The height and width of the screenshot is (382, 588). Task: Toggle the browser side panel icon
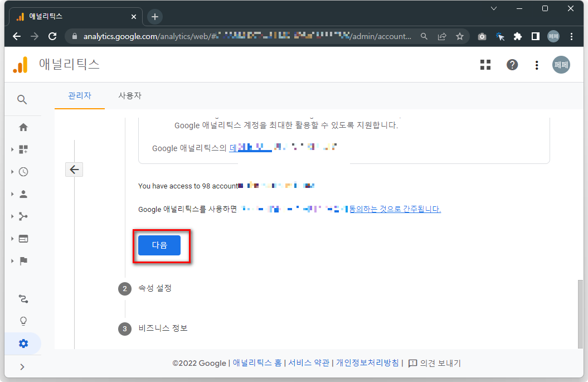(x=536, y=36)
